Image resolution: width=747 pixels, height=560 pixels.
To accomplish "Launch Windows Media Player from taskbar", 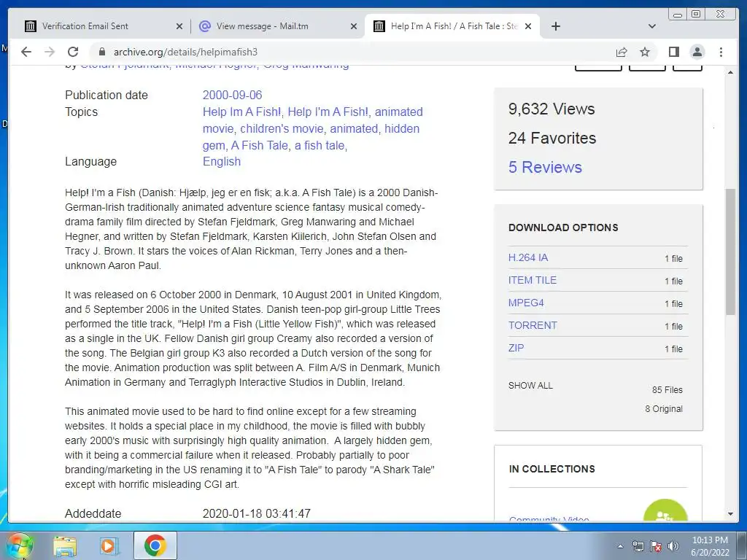I will [x=109, y=545].
